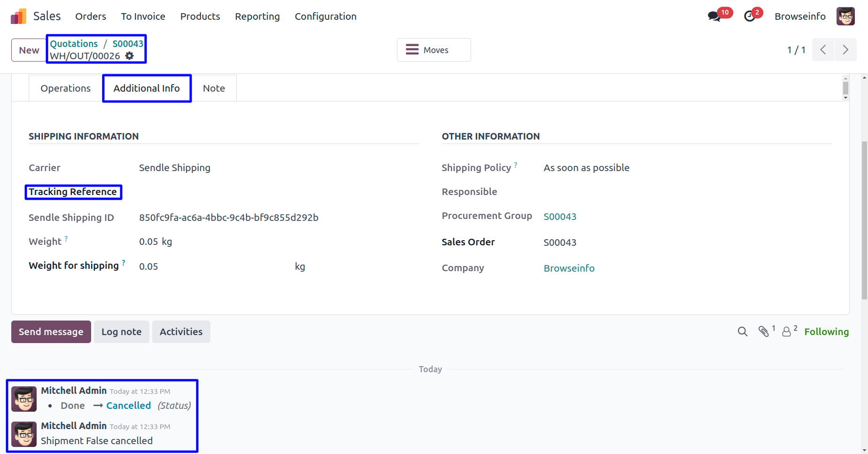Click the form's vertical scrollbar thumb
This screenshot has height=454, width=868.
coord(845,88)
